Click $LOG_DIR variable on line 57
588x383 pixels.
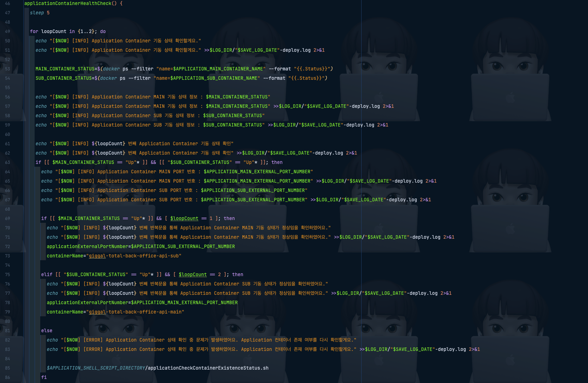290,106
